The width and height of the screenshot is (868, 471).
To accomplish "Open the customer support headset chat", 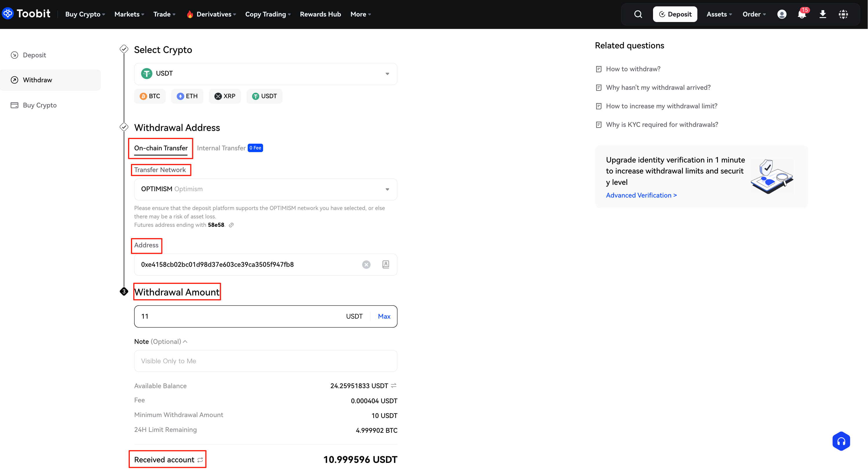I will (x=841, y=441).
